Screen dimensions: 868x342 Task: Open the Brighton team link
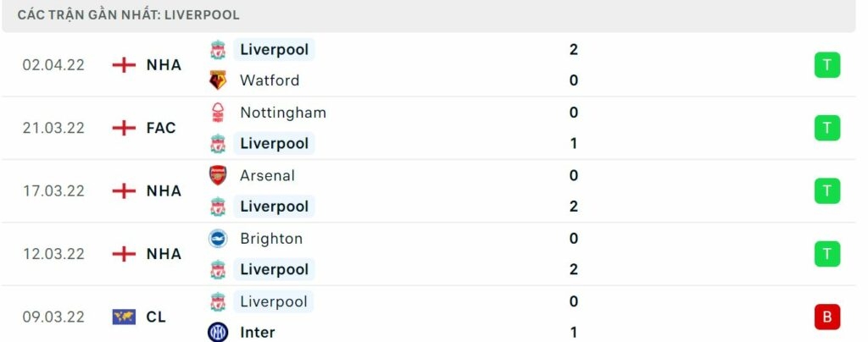point(271,239)
